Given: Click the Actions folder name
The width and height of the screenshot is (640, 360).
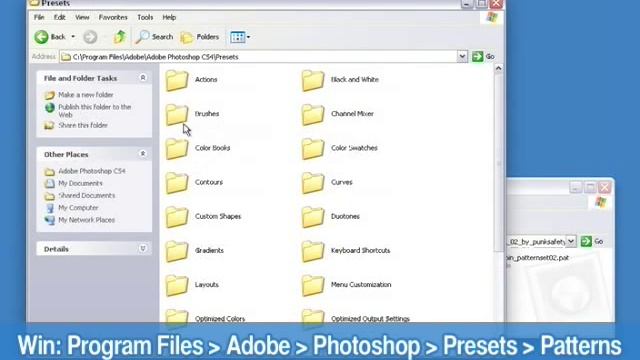Looking at the screenshot, I should tap(206, 80).
